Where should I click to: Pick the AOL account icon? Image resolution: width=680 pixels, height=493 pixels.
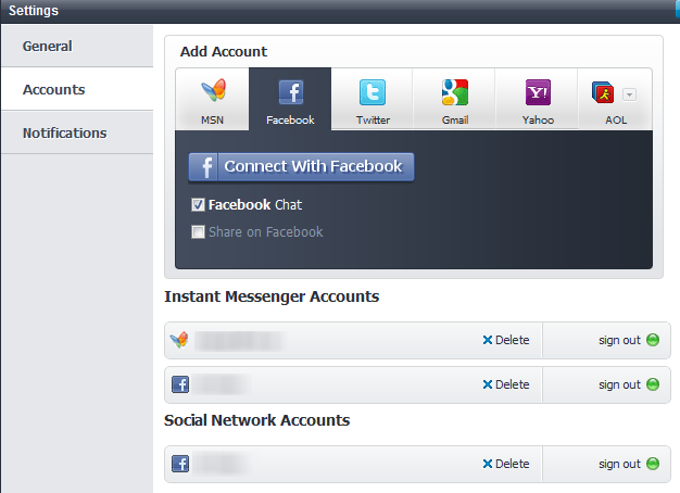(603, 92)
